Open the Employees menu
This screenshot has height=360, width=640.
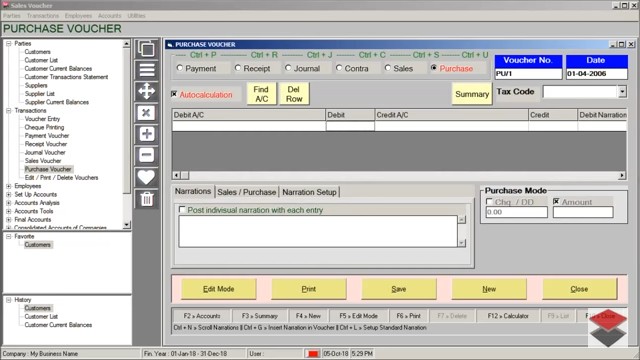(x=78, y=16)
